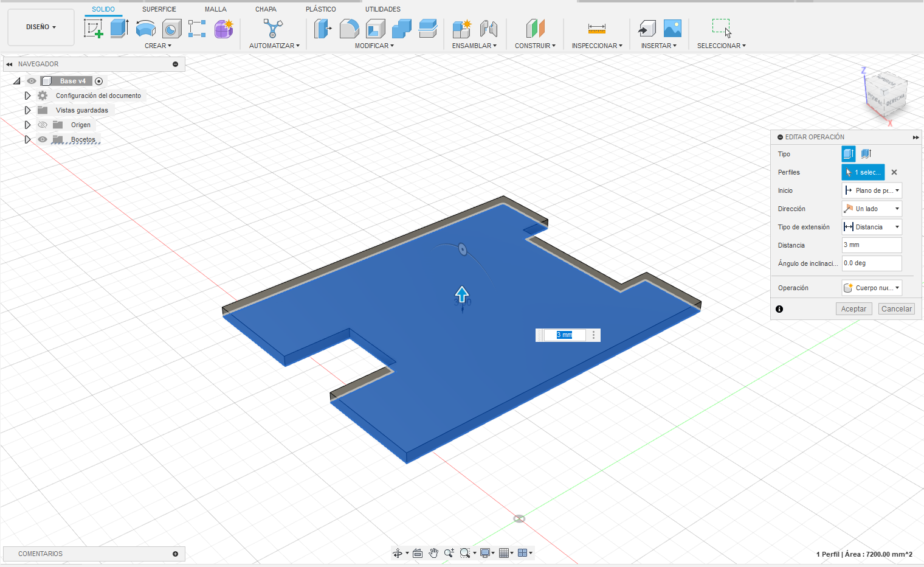Open the Tipo de extensión dropdown
This screenshot has width=924, height=567.
click(x=872, y=227)
